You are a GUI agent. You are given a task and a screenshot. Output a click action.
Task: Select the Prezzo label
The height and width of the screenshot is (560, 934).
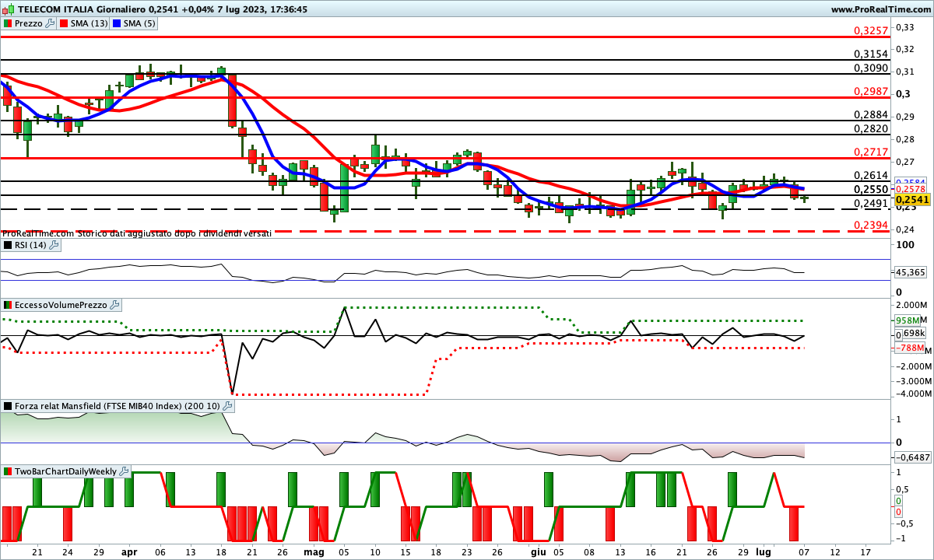29,23
